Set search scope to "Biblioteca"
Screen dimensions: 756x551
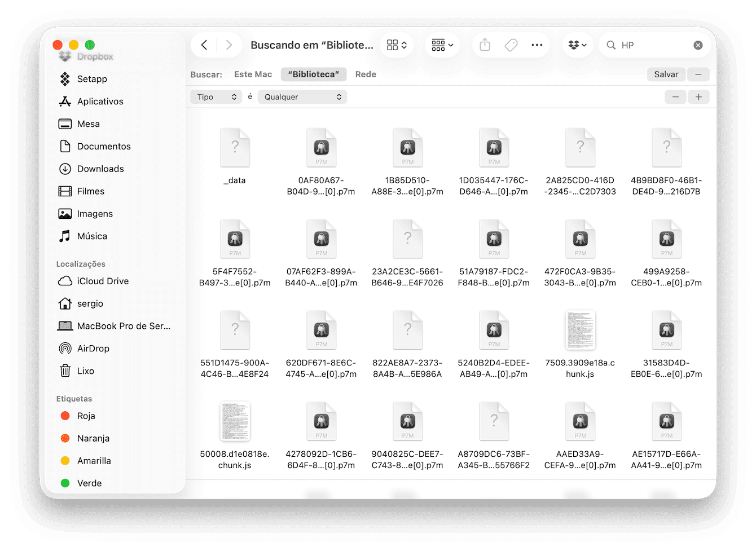pyautogui.click(x=313, y=74)
